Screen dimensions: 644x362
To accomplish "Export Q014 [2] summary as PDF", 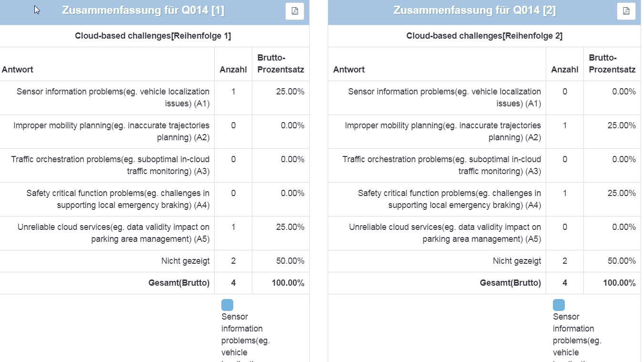I will coord(626,11).
